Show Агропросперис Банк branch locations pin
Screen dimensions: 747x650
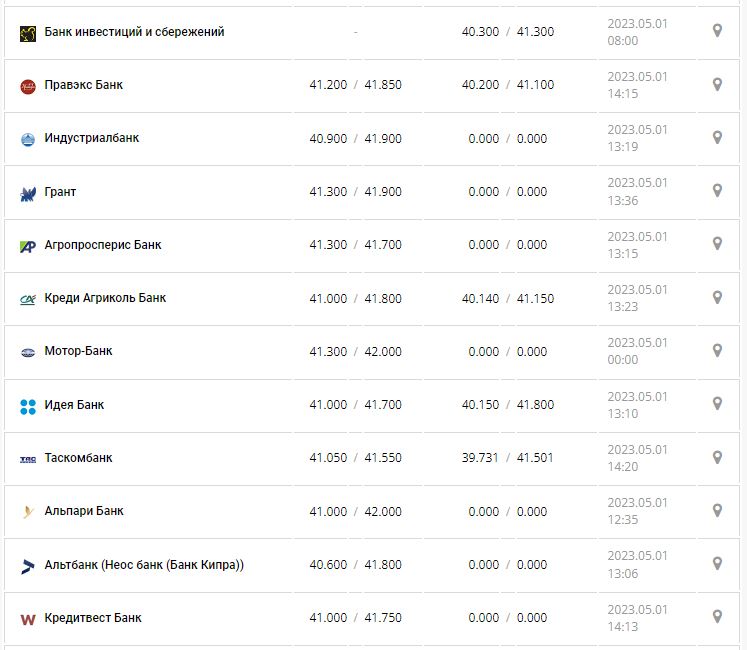coord(717,243)
